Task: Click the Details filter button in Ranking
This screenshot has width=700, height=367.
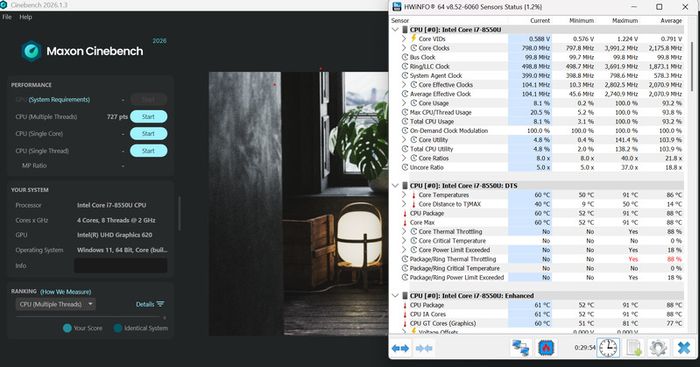Action: 150,304
